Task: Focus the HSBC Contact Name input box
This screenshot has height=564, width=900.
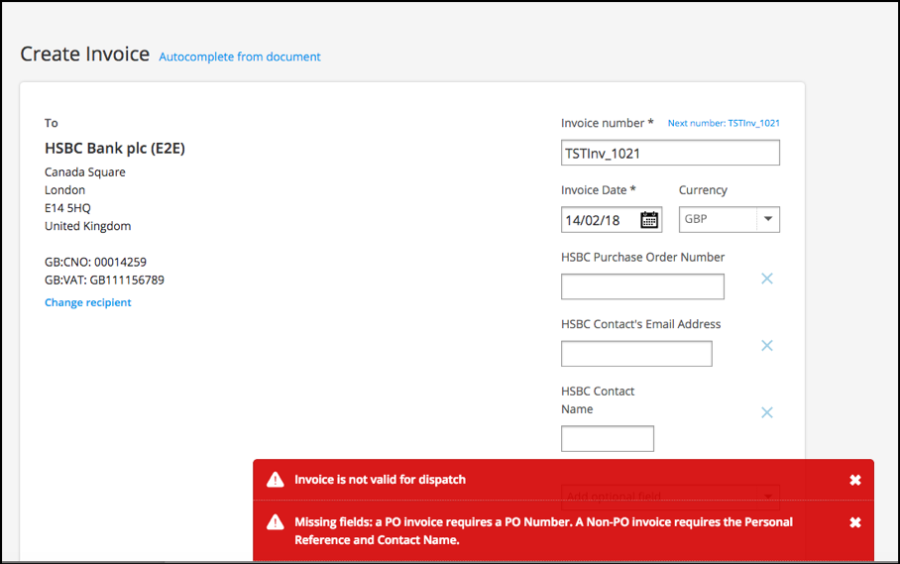Action: tap(607, 438)
